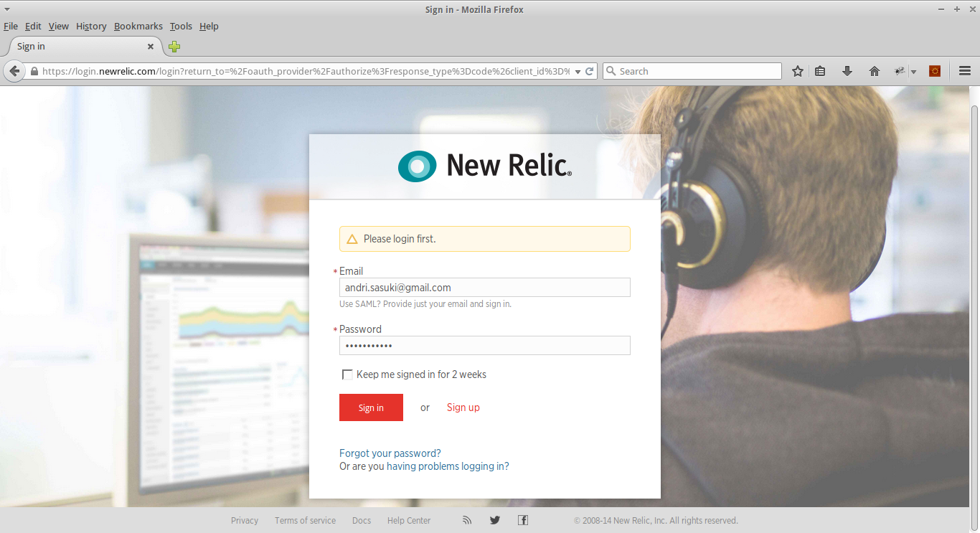Open the Bookmarks menu
This screenshot has width=980, height=533.
(x=138, y=26)
